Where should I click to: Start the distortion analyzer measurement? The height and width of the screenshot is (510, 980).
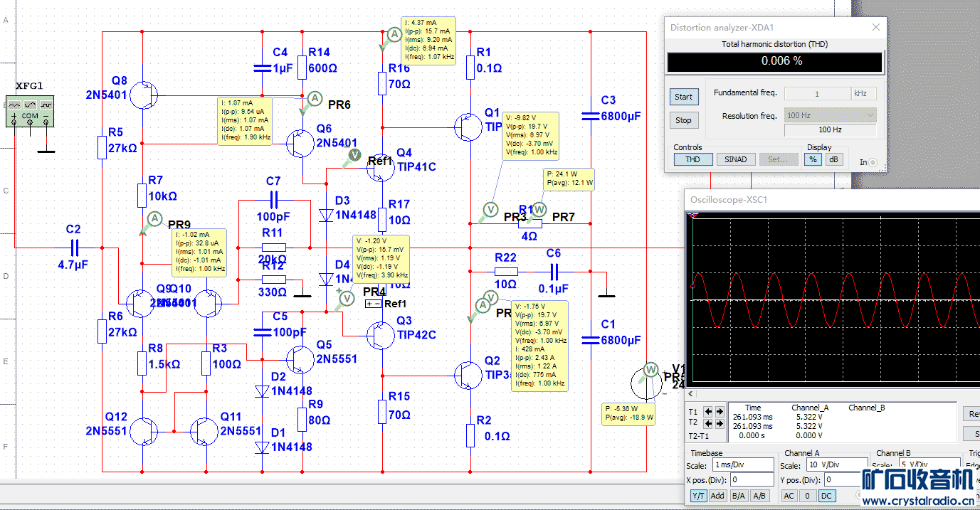click(x=683, y=97)
